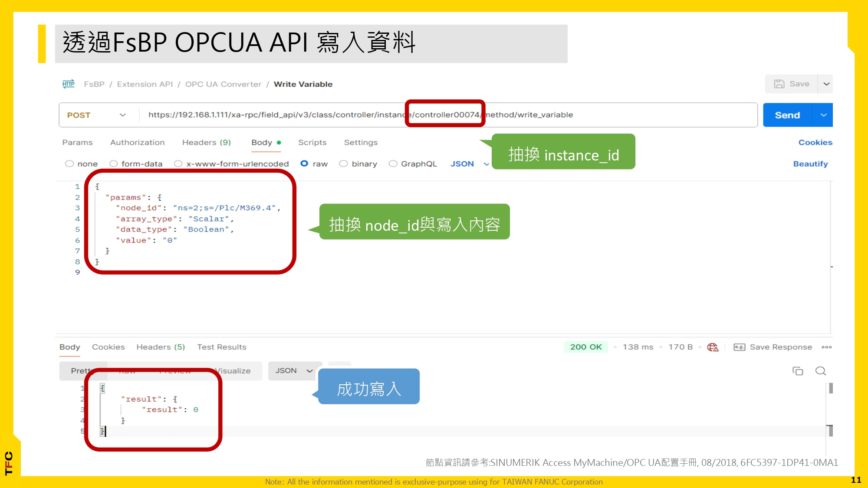Select the raw body option

coord(304,164)
